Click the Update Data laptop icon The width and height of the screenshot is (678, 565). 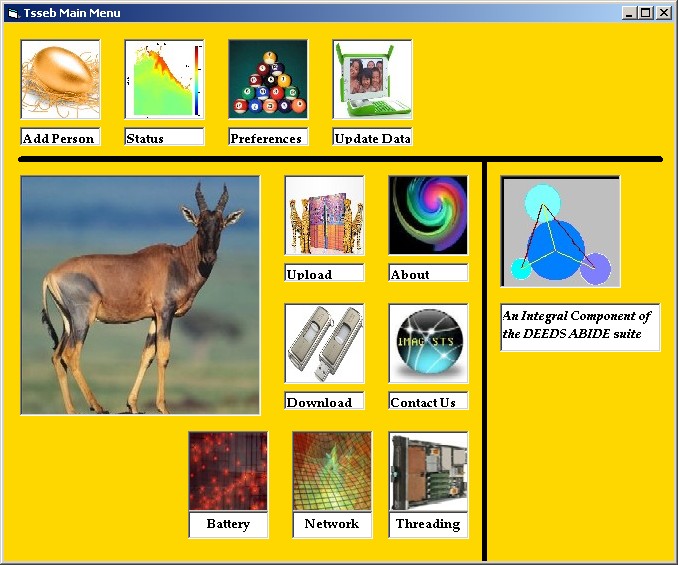point(372,80)
